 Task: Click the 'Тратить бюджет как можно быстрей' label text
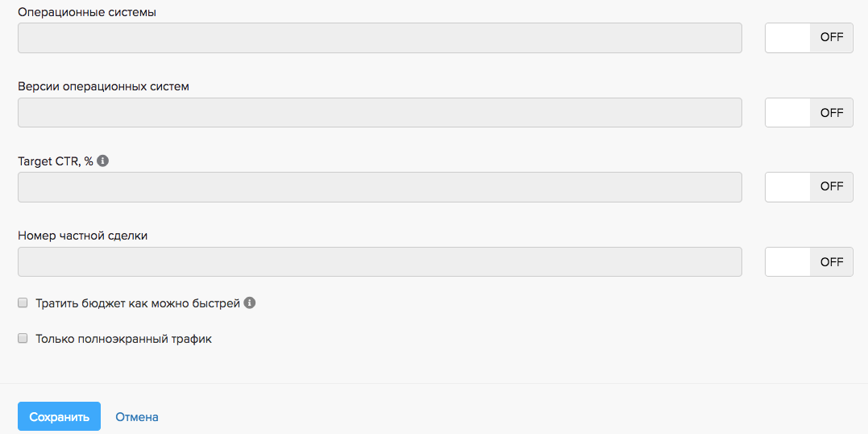(138, 304)
